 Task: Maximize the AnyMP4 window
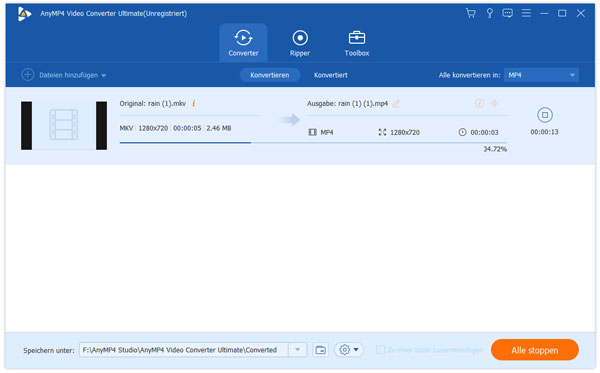562,13
